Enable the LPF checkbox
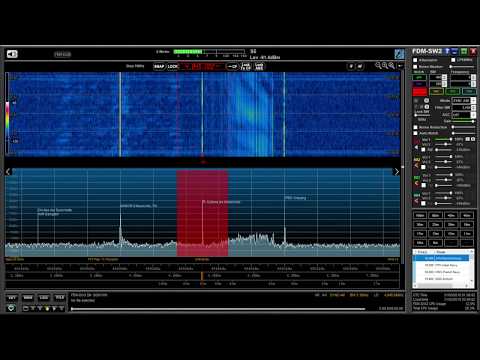Screen dimensions: 480x360 (453, 60)
